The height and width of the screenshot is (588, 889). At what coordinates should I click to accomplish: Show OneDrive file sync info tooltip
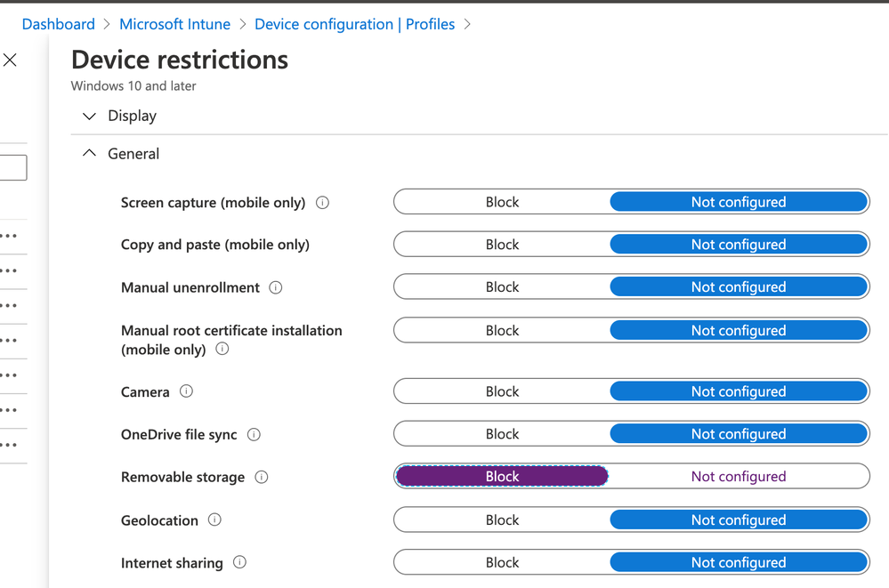tap(254, 435)
